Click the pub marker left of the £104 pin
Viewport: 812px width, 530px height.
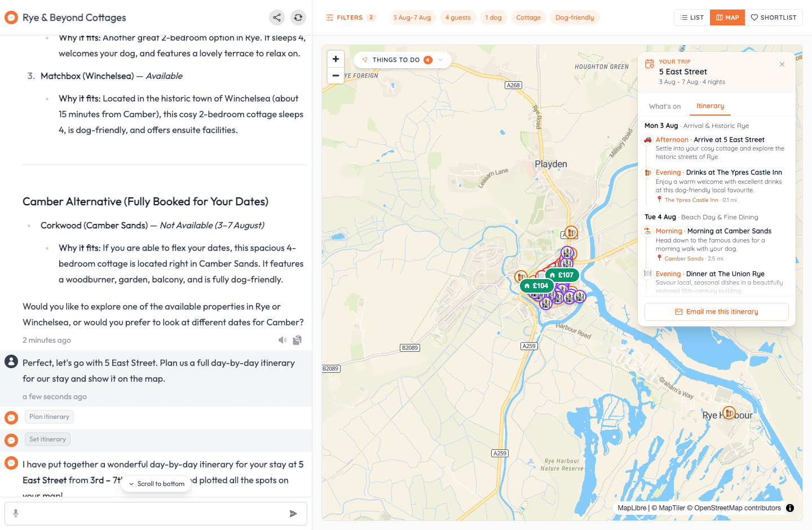click(x=521, y=277)
